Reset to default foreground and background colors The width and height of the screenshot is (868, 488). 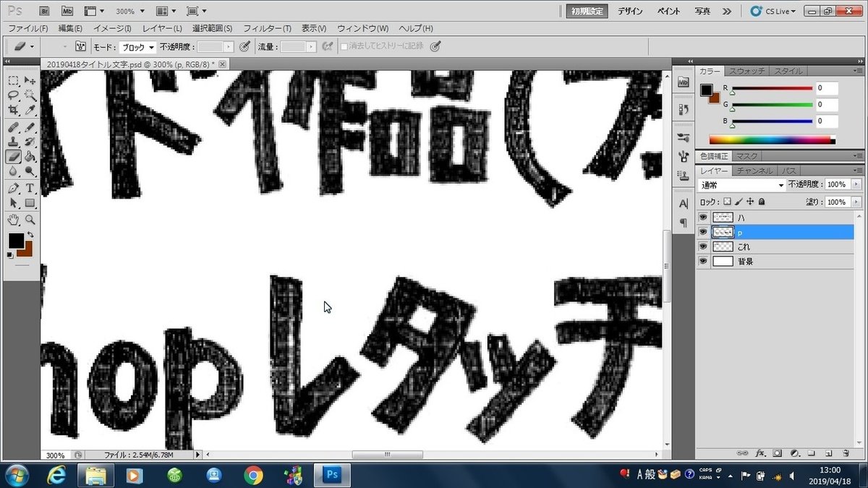[10, 255]
